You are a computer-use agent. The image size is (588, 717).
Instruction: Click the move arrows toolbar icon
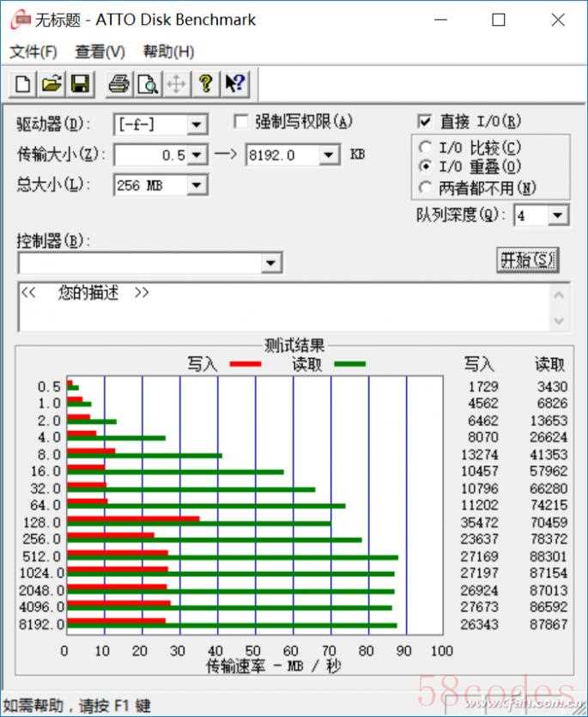tap(177, 84)
